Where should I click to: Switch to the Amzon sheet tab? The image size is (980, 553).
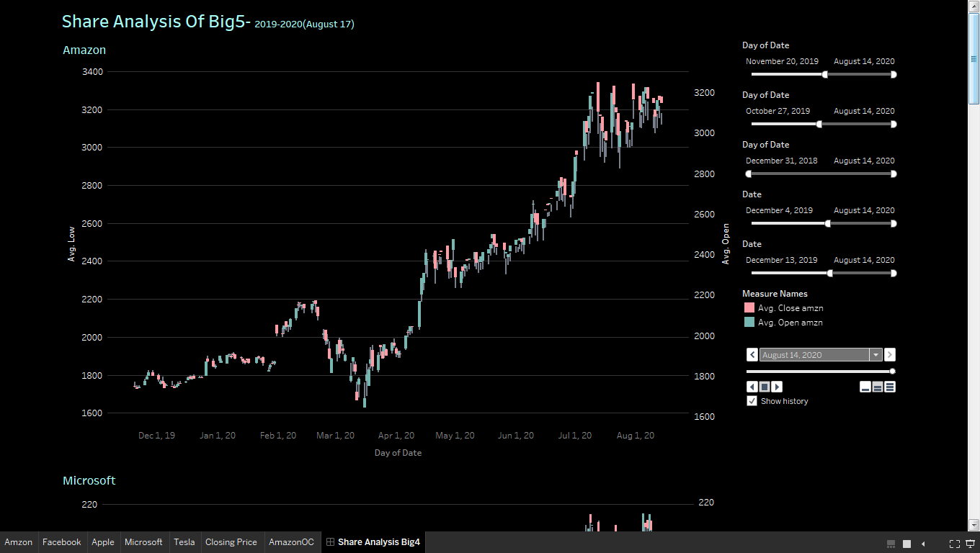point(19,542)
